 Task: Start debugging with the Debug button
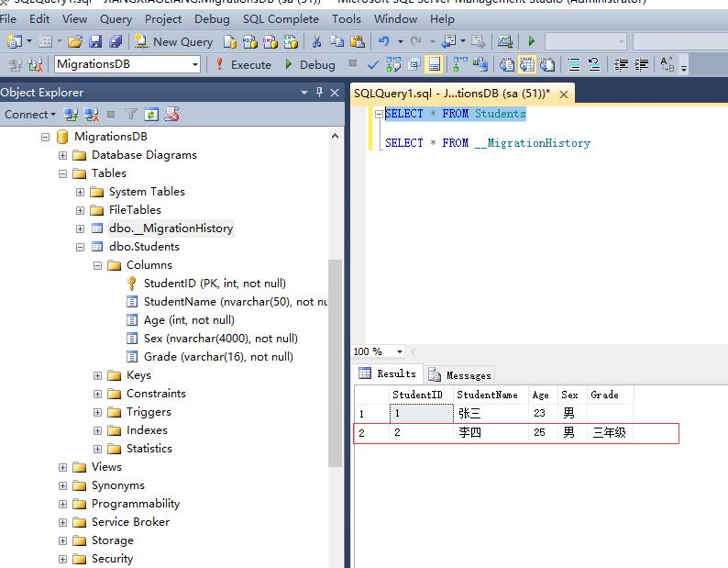click(x=309, y=64)
